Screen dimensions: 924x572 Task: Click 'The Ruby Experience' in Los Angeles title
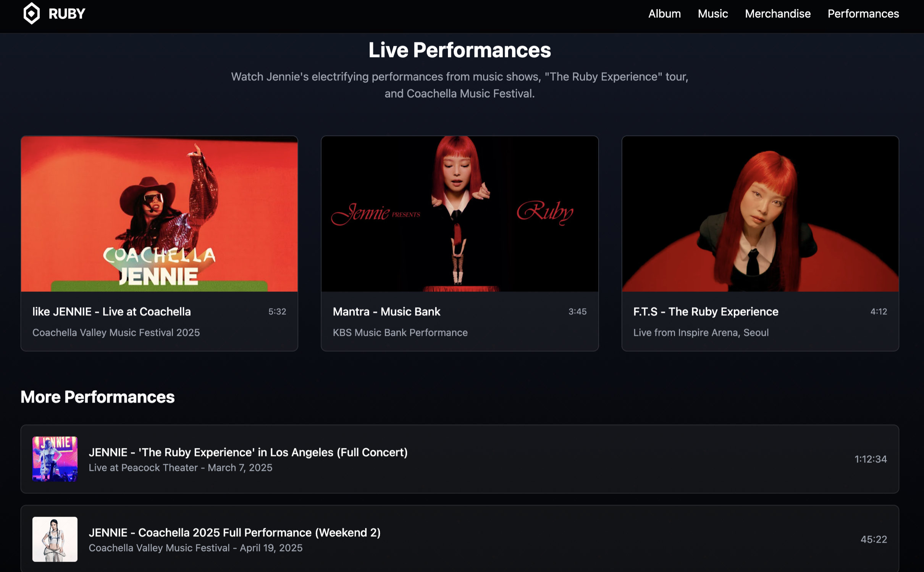coord(248,453)
